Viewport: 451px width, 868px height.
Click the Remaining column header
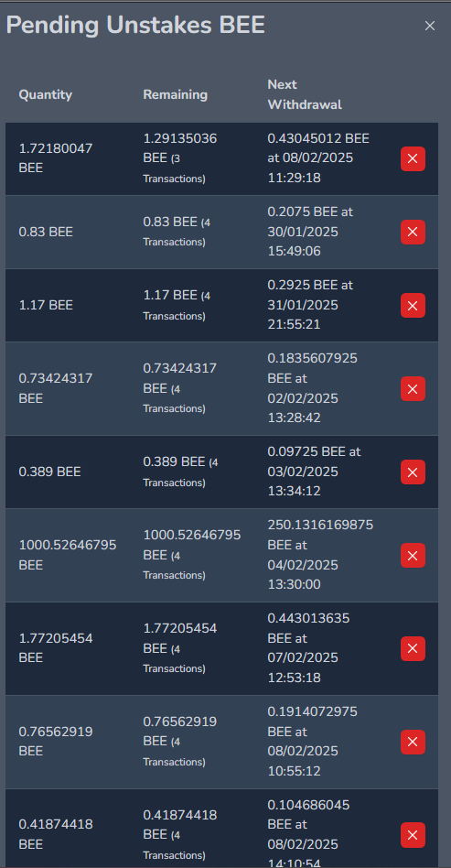(x=175, y=94)
